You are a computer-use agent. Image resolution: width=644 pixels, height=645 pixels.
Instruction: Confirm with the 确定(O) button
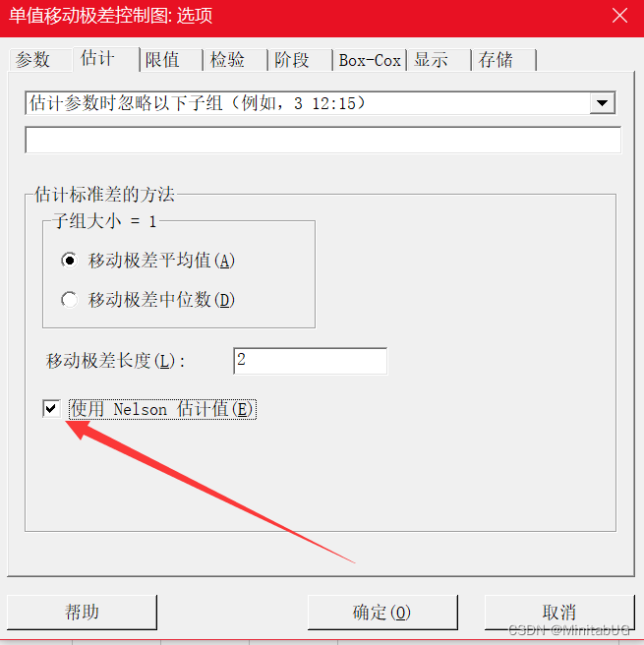coord(382,612)
